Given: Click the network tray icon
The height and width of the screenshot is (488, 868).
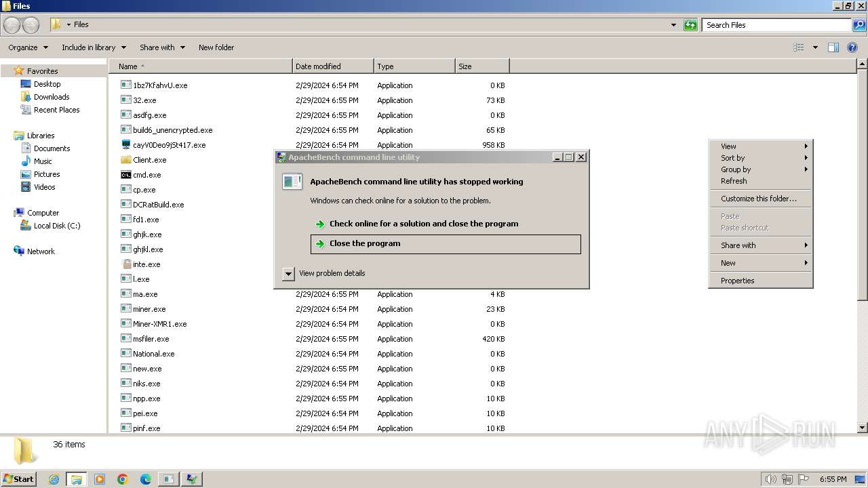Looking at the screenshot, I should point(787,479).
